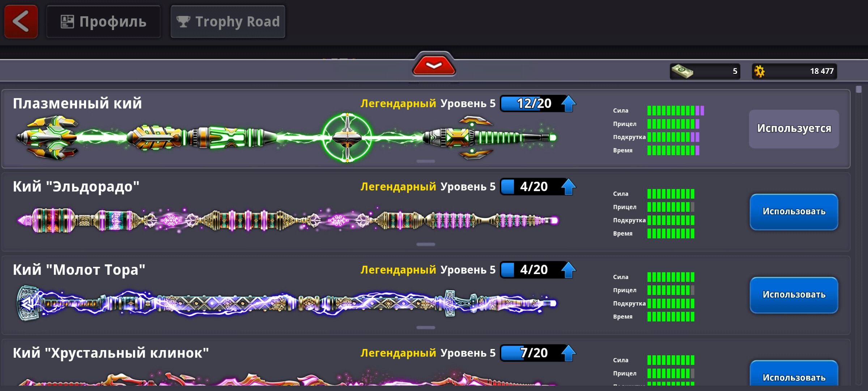Click the Подкрутка label in Эльдорадо row
Image resolution: width=868 pixels, height=391 pixels.
[x=629, y=220]
